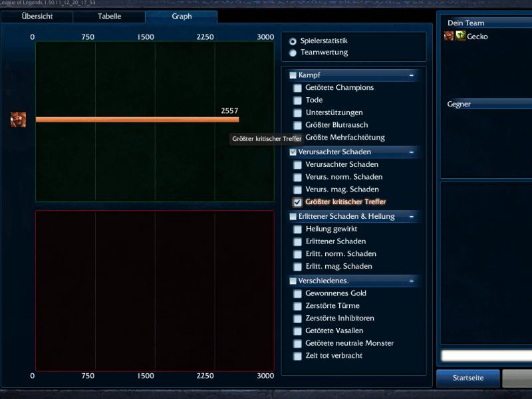Open the Tabelle tab
Image resolution: width=532 pixels, height=399 pixels.
[x=109, y=17]
